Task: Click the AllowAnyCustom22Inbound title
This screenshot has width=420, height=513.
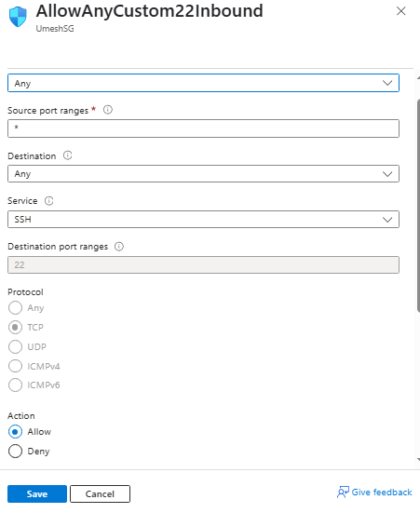Action: [149, 11]
